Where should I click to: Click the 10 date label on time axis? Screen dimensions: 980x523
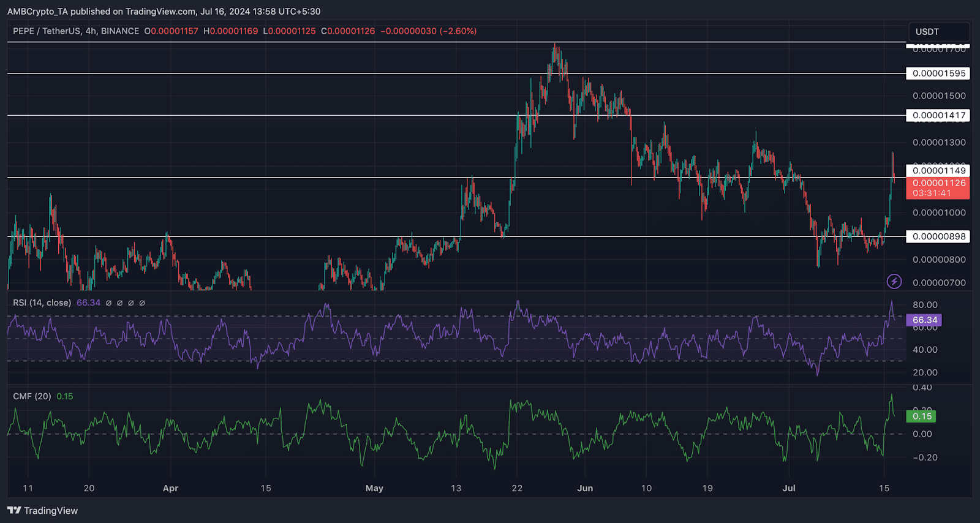[x=646, y=488]
